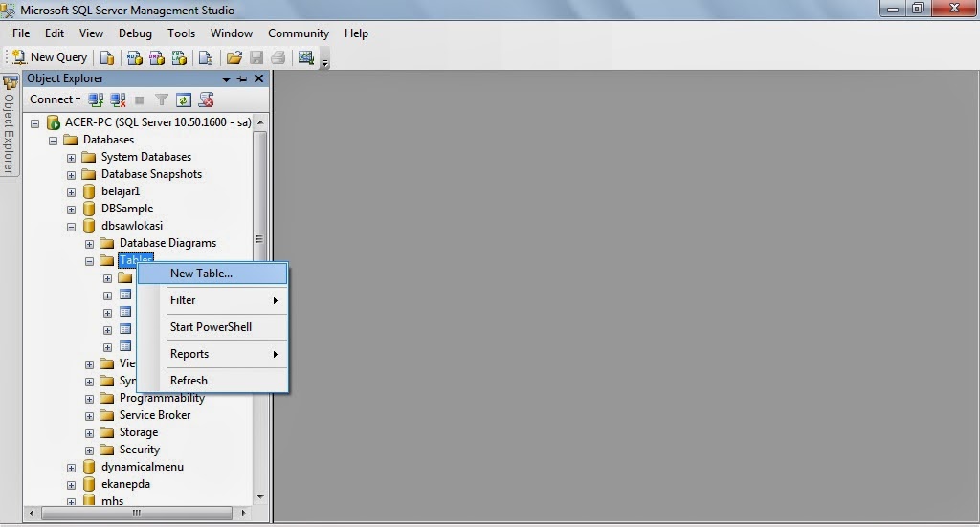The height and width of the screenshot is (527, 980).
Task: Click the Analysis Services XMLA Query icon
Action: [179, 58]
